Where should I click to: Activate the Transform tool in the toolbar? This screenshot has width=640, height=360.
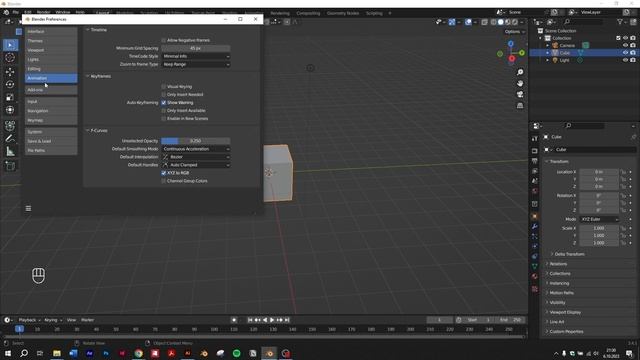point(10,110)
